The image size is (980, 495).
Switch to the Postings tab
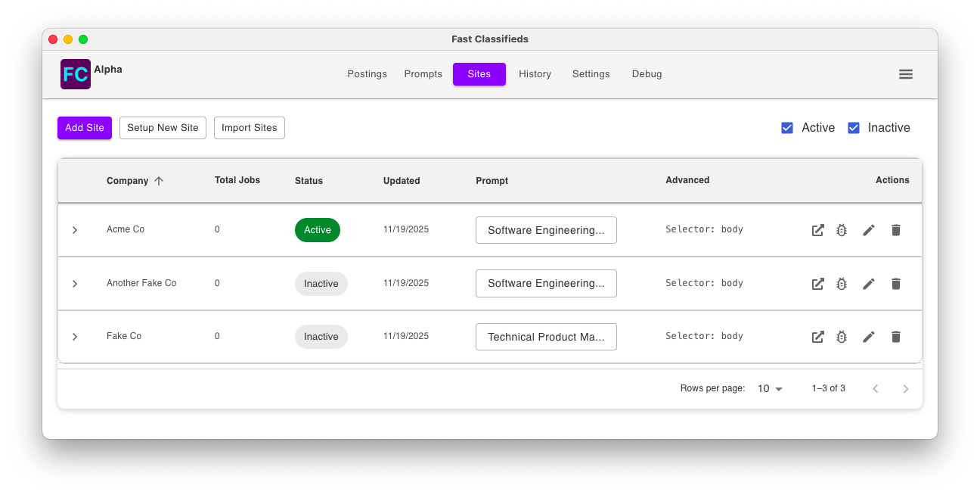pos(367,74)
